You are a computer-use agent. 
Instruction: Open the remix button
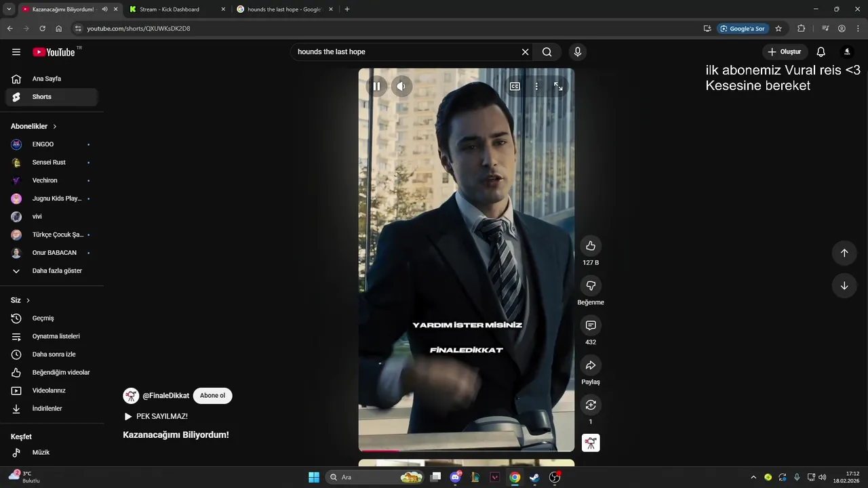point(591,405)
